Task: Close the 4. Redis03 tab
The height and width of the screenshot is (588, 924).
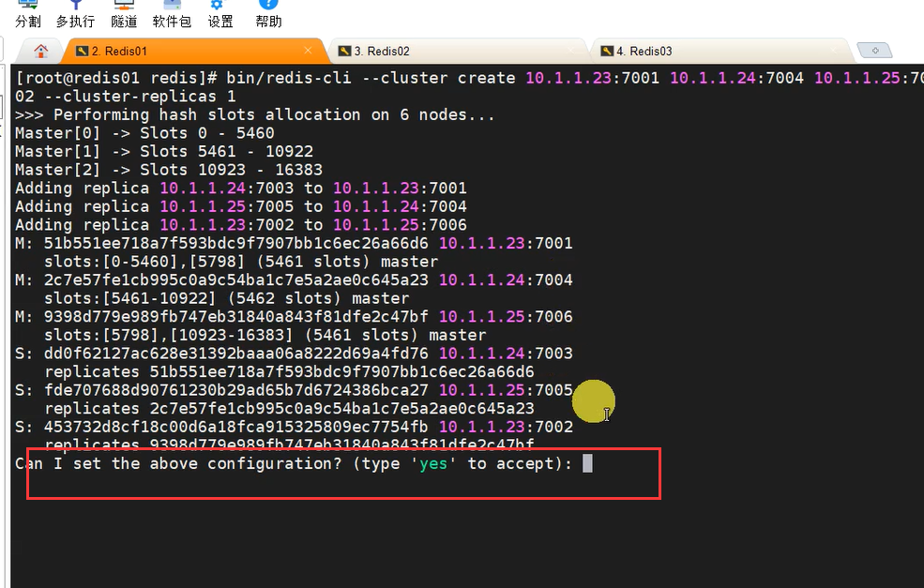Action: (833, 51)
